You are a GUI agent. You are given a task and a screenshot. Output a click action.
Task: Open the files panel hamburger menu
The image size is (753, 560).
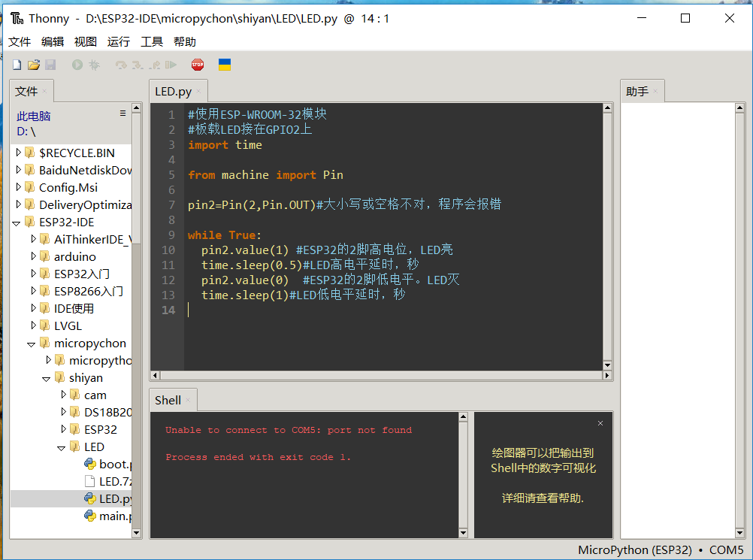pos(122,114)
